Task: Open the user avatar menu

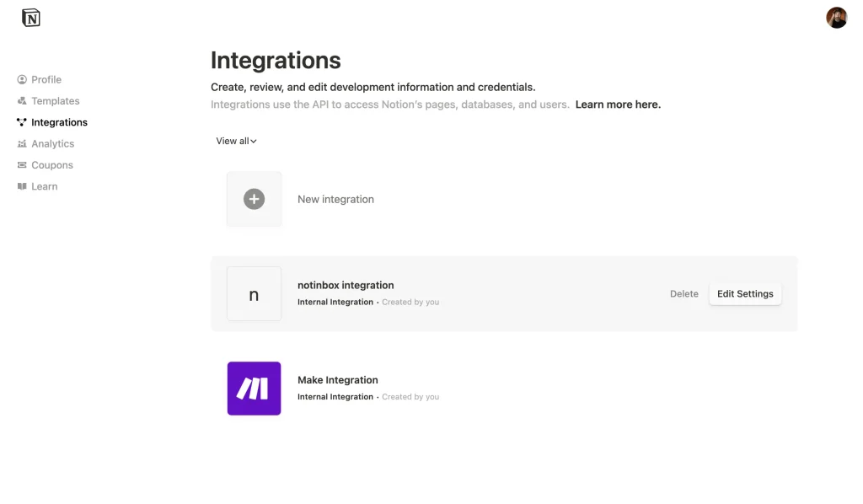Action: (x=836, y=18)
